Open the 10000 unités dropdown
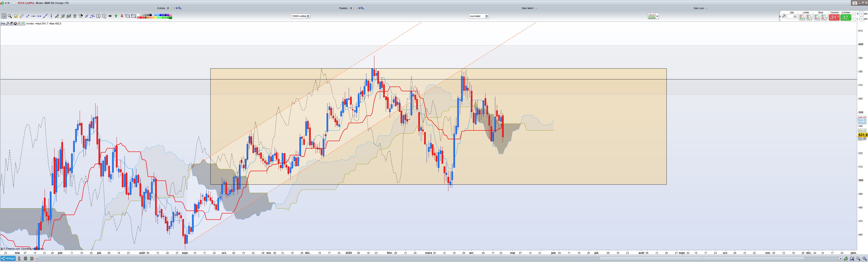Image resolution: width=868 pixels, height=262 pixels. [301, 16]
